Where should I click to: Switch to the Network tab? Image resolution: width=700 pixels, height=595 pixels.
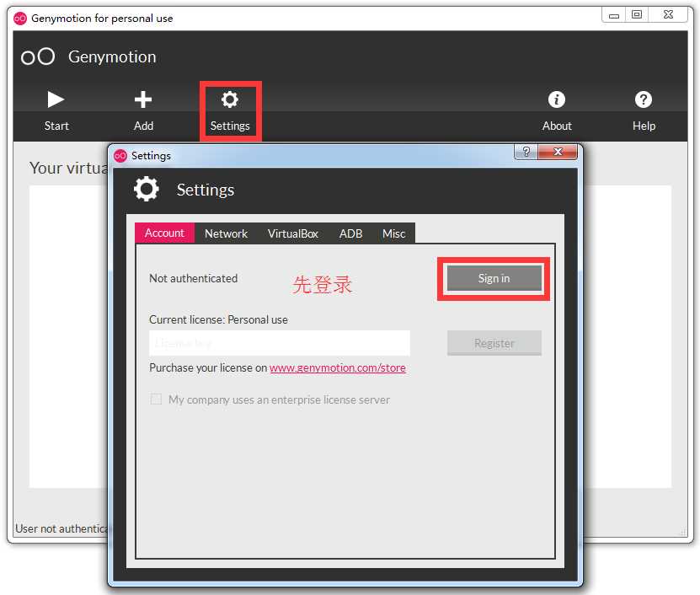pos(226,233)
